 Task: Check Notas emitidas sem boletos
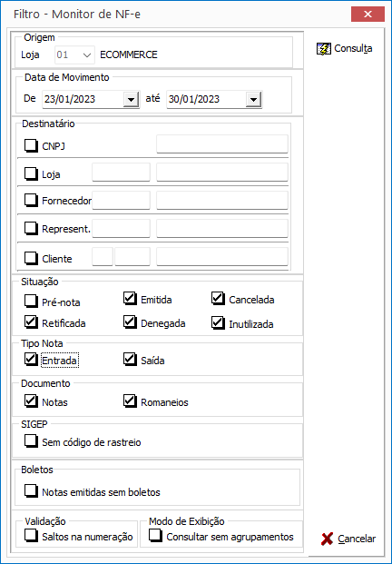(31, 491)
